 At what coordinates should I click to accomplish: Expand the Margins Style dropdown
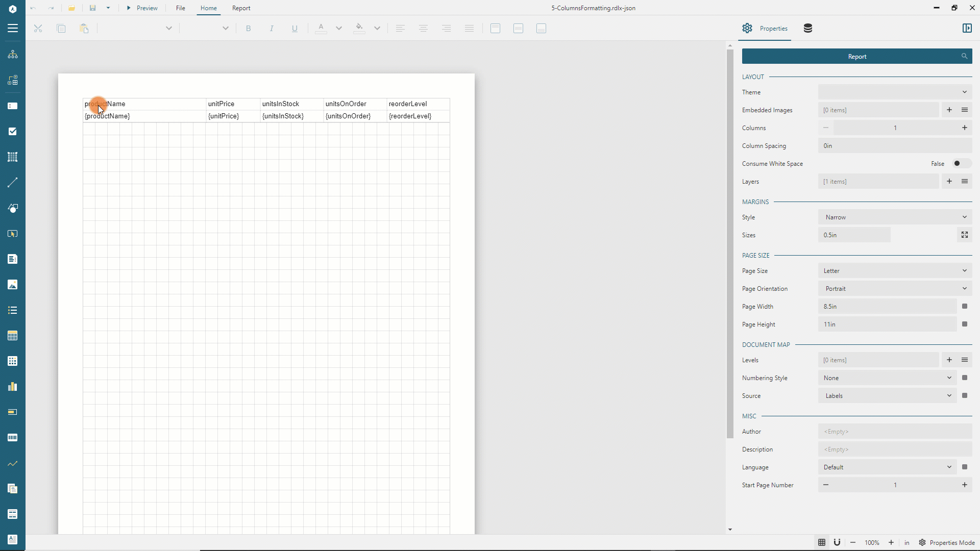895,217
